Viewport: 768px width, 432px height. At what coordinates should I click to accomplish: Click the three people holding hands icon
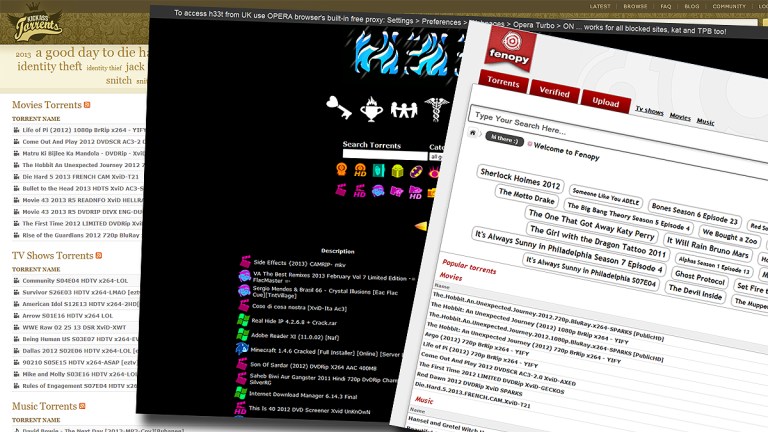click(x=404, y=110)
